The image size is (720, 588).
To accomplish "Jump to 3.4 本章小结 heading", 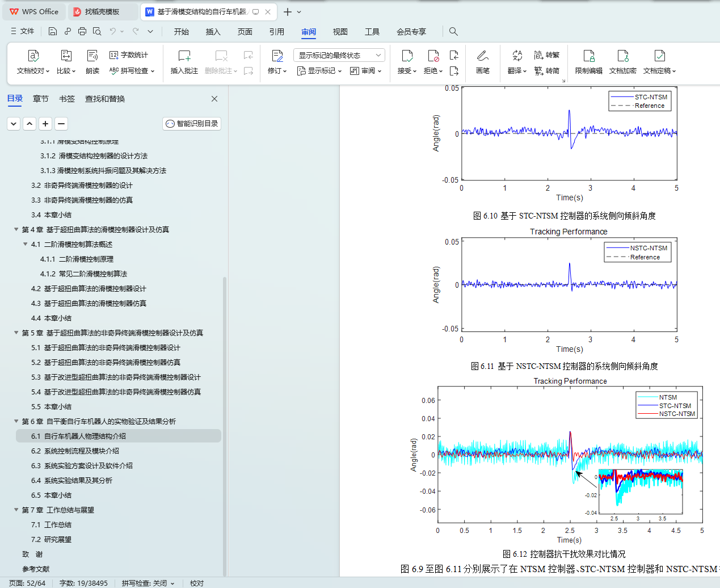I will [x=51, y=215].
